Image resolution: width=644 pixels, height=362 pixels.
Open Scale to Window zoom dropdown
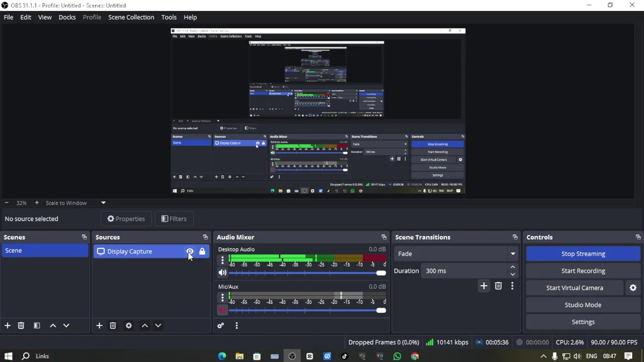click(103, 203)
